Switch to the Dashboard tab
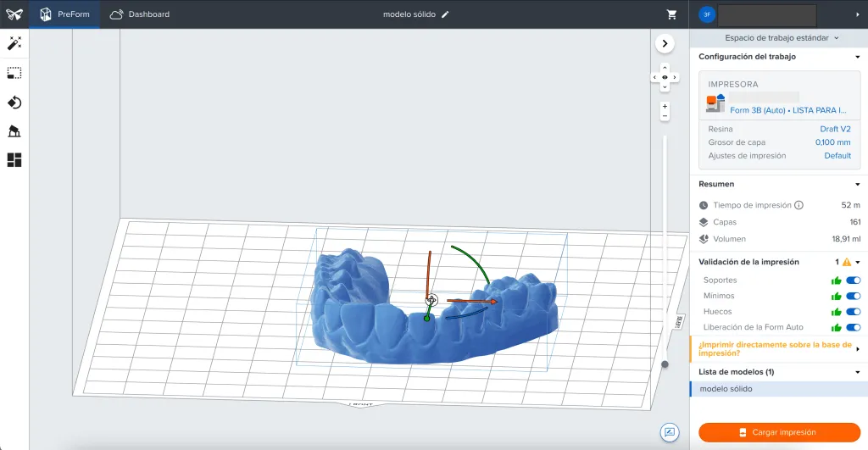This screenshot has height=450, width=868. (140, 14)
